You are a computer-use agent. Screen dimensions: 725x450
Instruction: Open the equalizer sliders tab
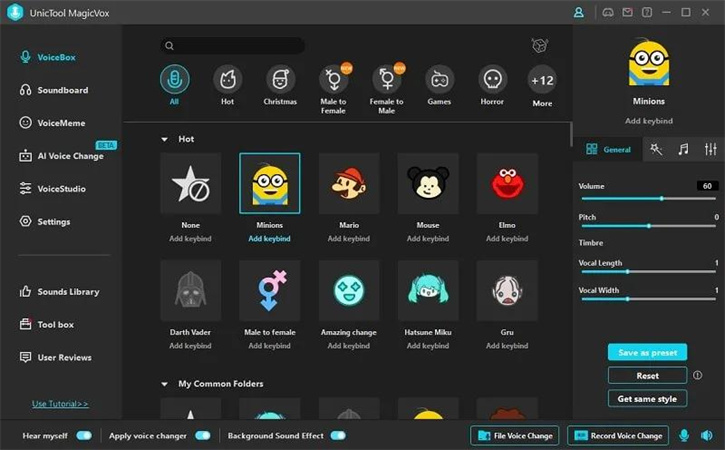coord(711,149)
